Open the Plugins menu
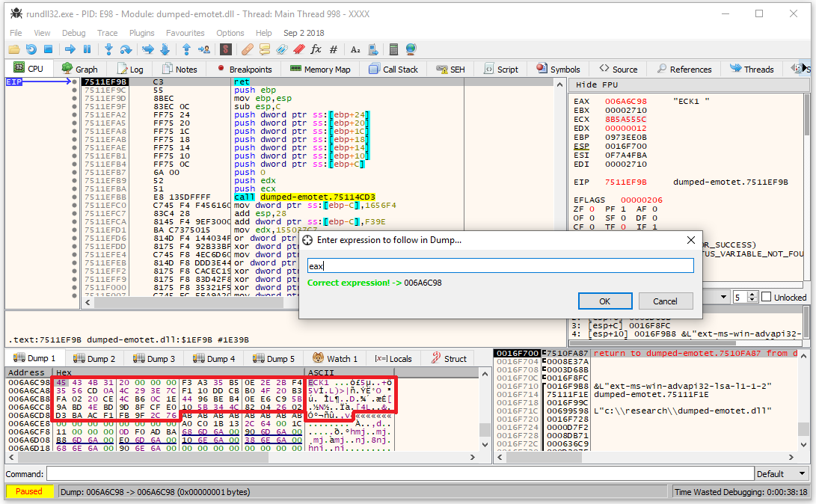The width and height of the screenshot is (816, 504). [x=141, y=33]
